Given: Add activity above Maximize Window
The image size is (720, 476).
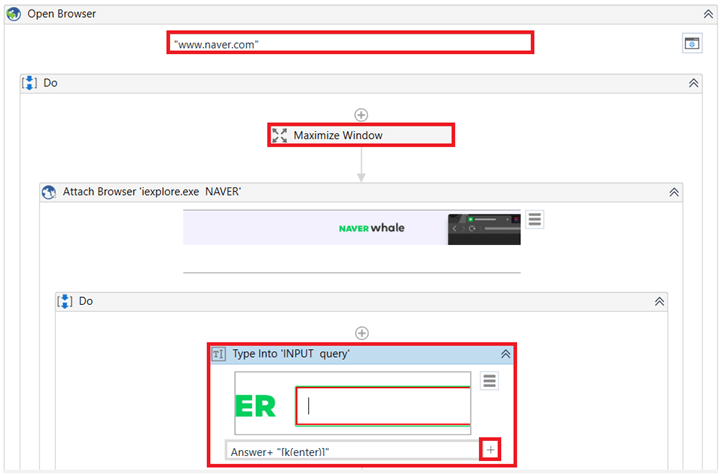Looking at the screenshot, I should (x=361, y=115).
